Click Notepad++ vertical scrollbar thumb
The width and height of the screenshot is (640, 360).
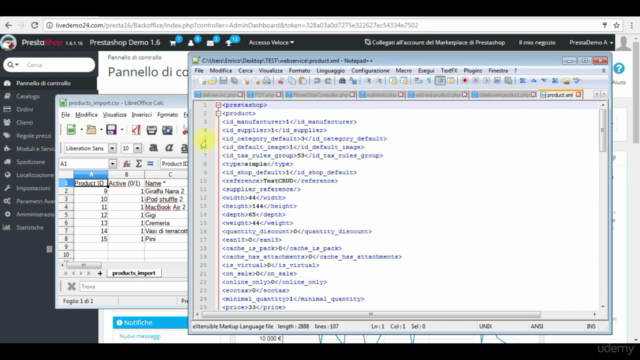603,131
